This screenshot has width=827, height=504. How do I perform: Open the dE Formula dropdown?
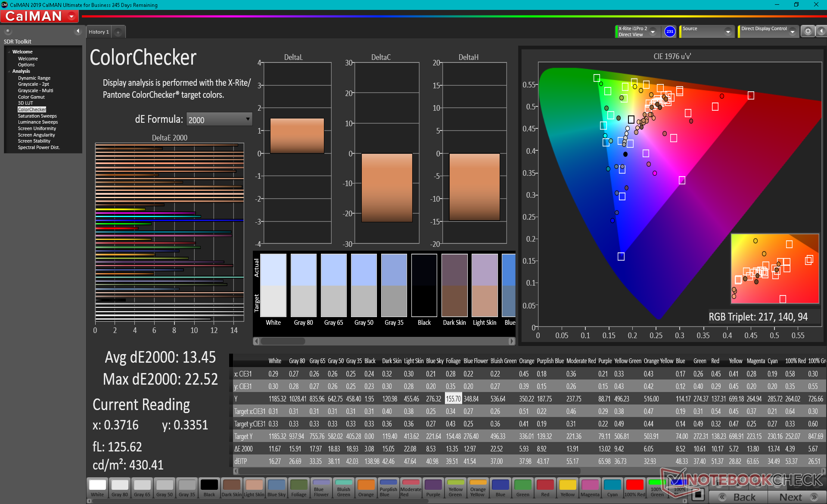point(219,119)
